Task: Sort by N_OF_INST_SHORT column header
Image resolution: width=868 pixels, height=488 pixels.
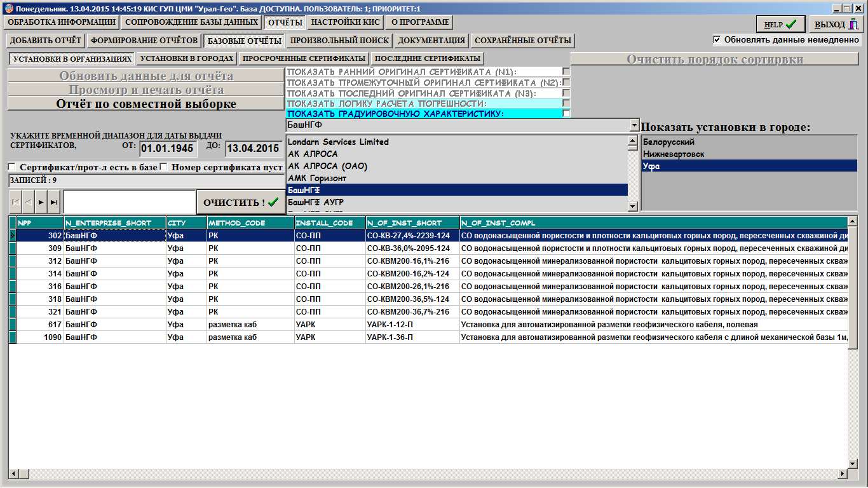Action: 412,223
